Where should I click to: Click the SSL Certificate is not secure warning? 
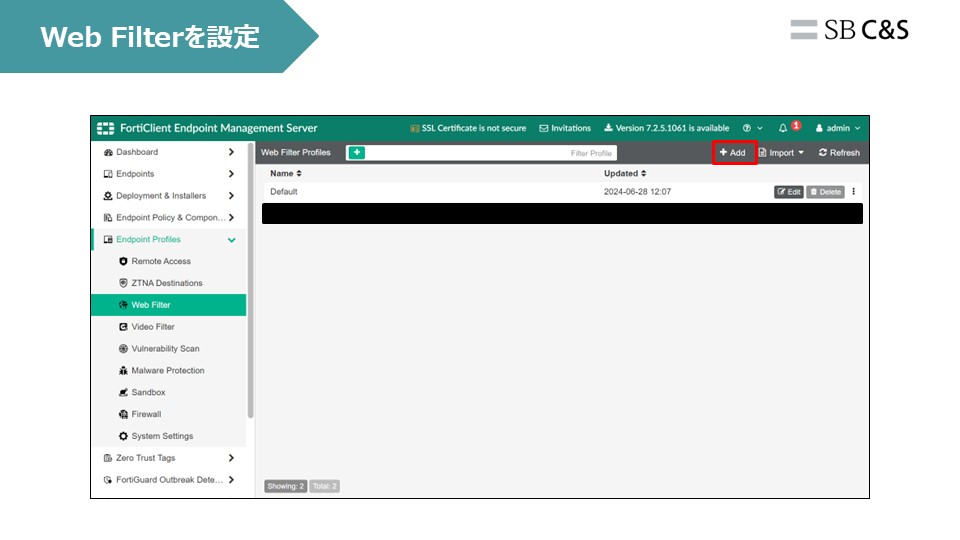click(468, 128)
